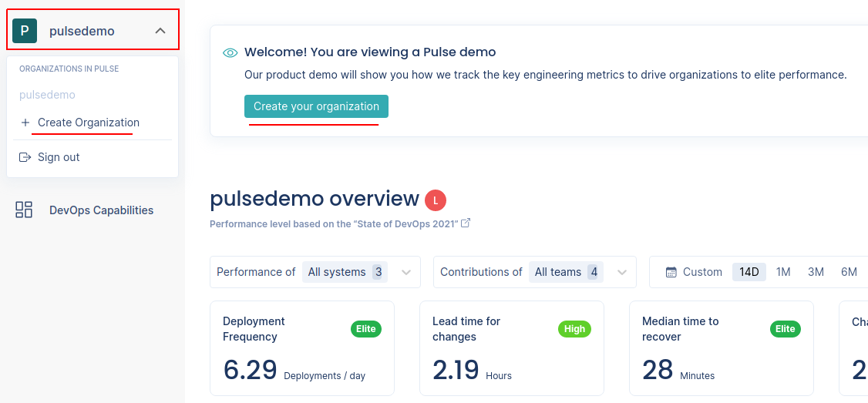Open State of DevOps external link icon
Image resolution: width=868 pixels, height=403 pixels.
point(466,223)
